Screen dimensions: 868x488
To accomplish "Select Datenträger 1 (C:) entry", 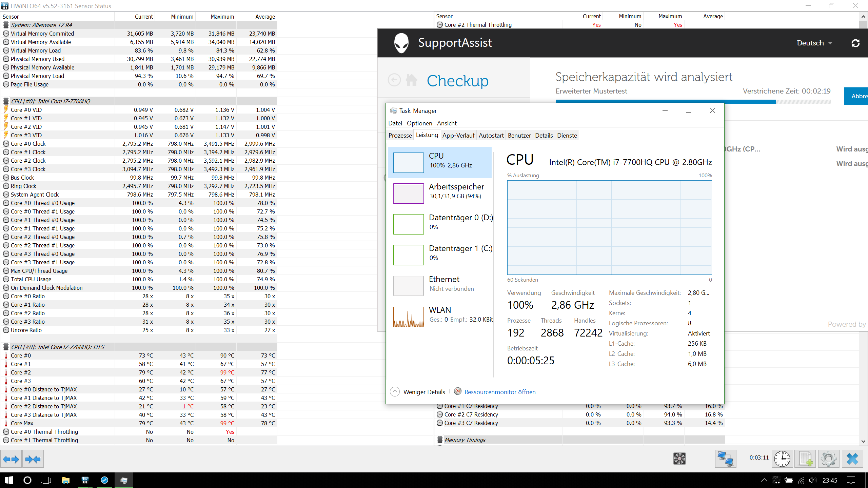I will (x=440, y=255).
